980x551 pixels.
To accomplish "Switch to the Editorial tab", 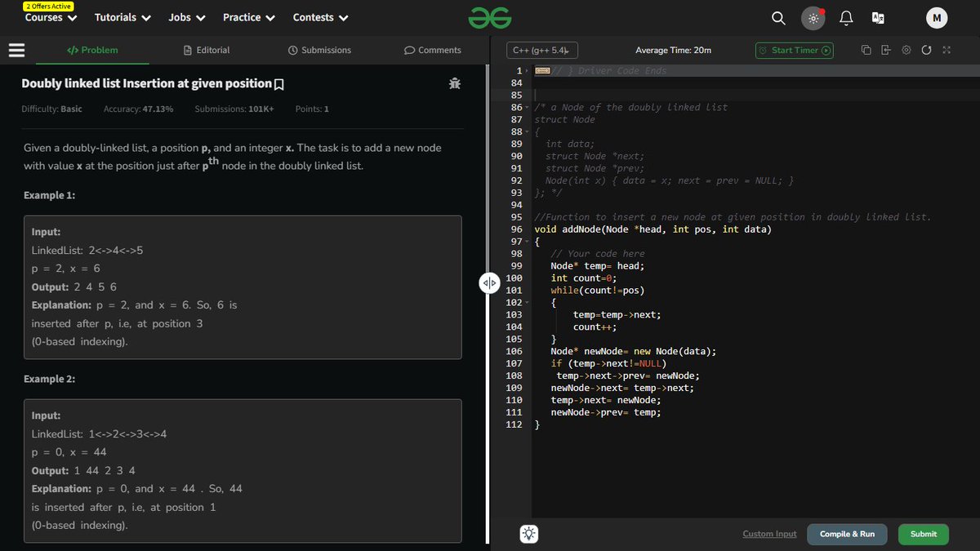I will coord(207,50).
